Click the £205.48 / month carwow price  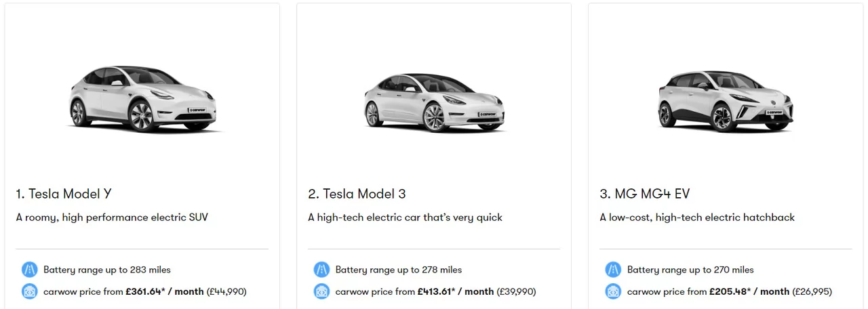tap(749, 291)
